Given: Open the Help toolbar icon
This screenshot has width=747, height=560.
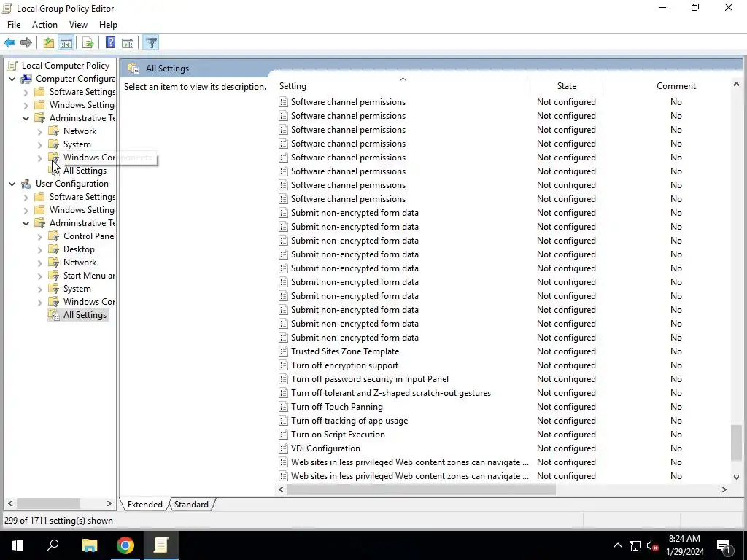Looking at the screenshot, I should click(111, 43).
